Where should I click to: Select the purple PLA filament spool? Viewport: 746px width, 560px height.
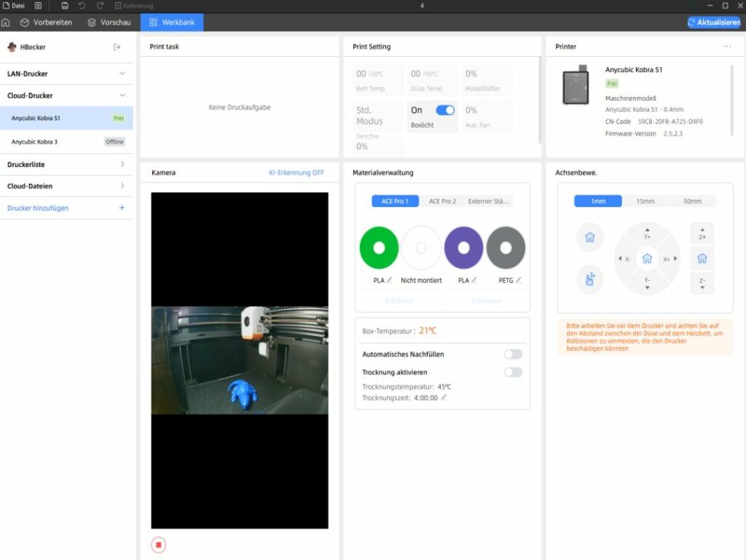(464, 248)
